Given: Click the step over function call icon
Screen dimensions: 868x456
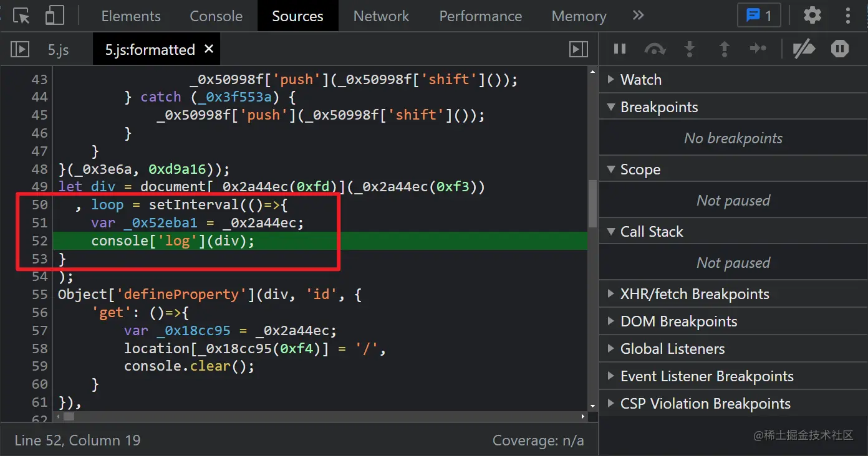Looking at the screenshot, I should coord(655,49).
